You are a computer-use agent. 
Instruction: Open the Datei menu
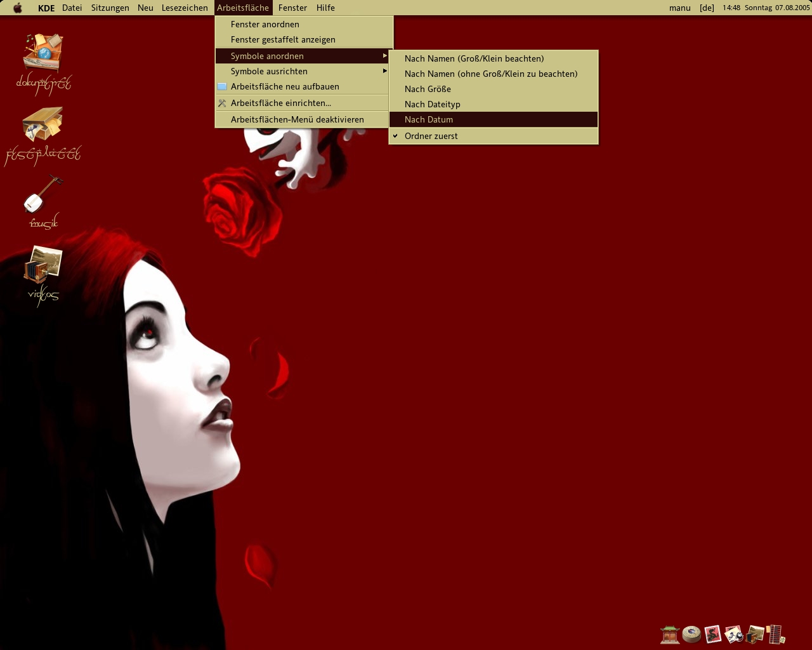[72, 8]
